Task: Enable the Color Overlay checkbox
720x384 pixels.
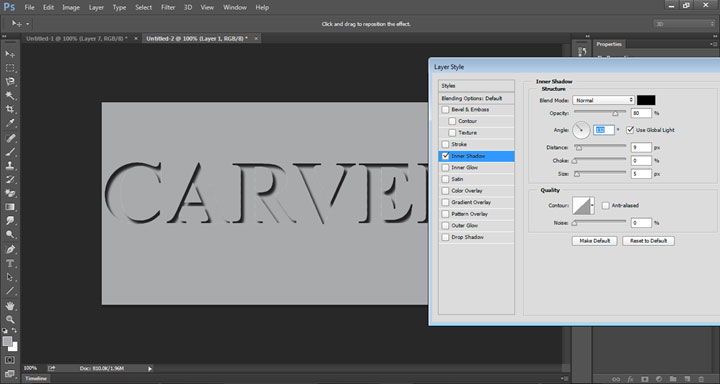Action: (x=445, y=191)
